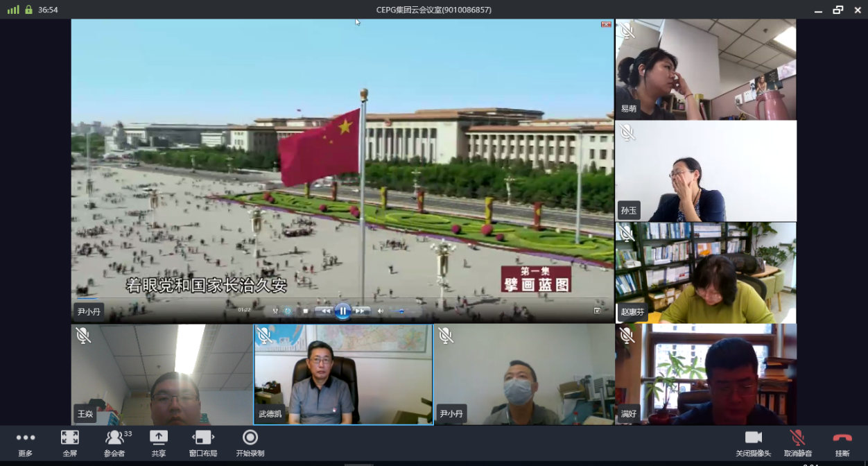Click the 尹小丹 name label on shared video
This screenshot has width=868, height=466.
(89, 311)
